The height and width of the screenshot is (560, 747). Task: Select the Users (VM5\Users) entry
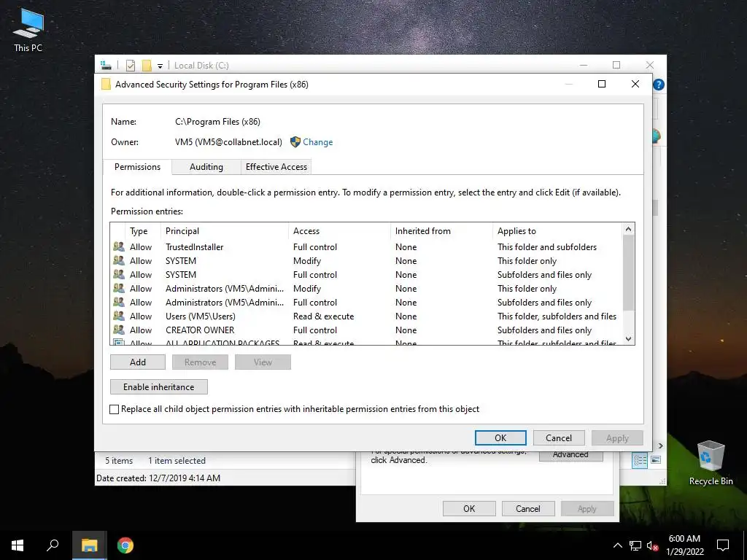coord(366,316)
